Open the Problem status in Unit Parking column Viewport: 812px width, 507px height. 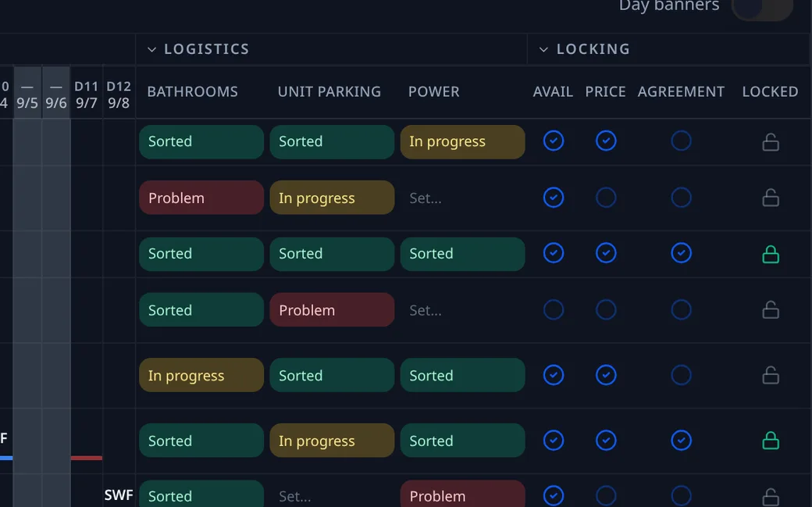(x=332, y=310)
